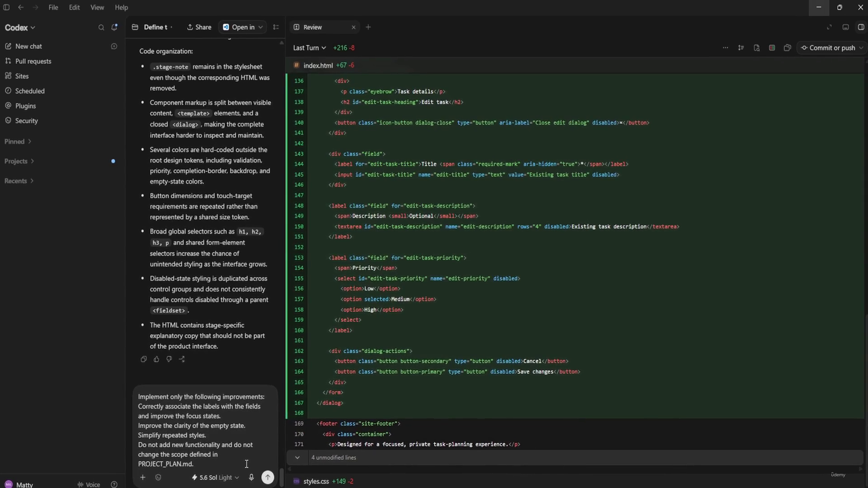Click the bottom panel icon in top-right header

coord(845,28)
